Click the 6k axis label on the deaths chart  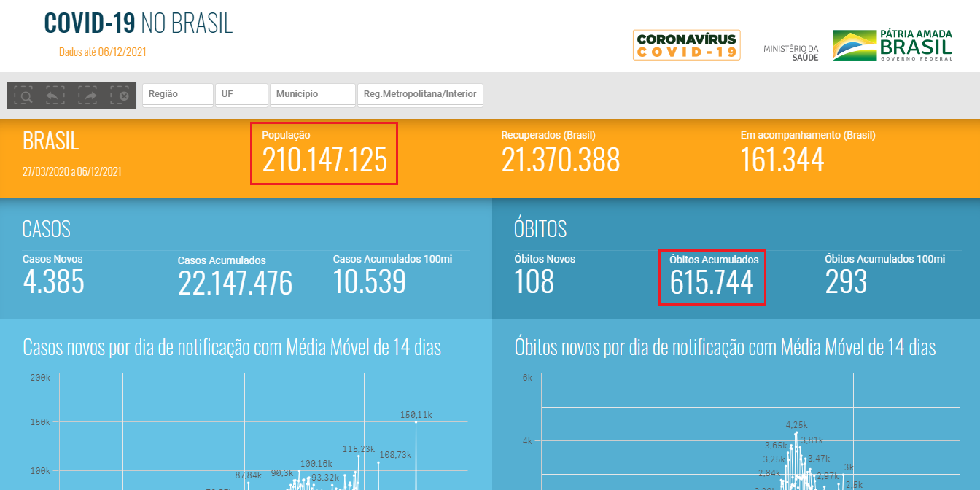(x=527, y=378)
